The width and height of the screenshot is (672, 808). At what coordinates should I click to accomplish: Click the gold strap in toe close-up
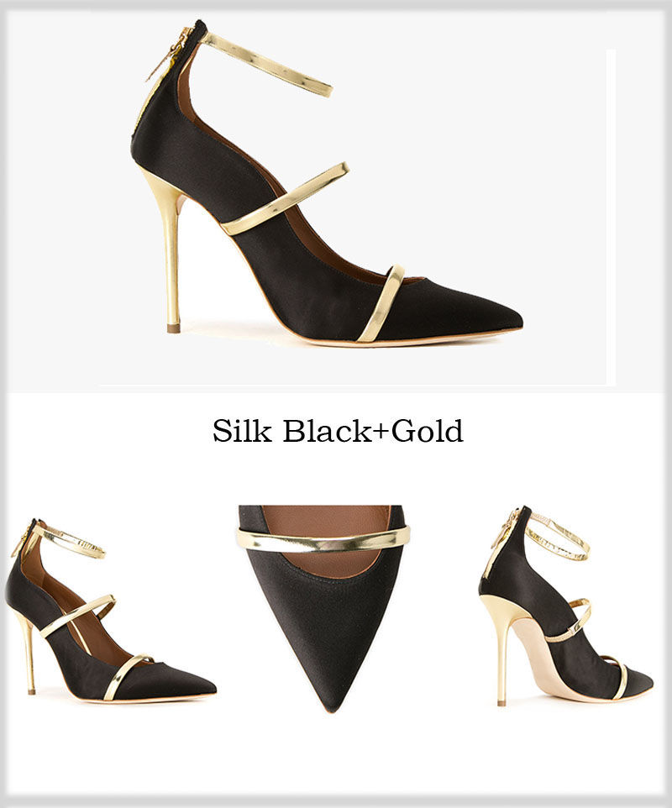point(323,539)
